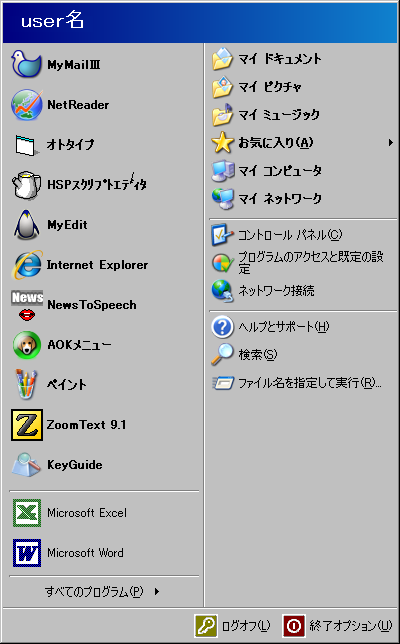Expand the お気に入り submenu arrow
The image size is (400, 644).
(x=390, y=143)
